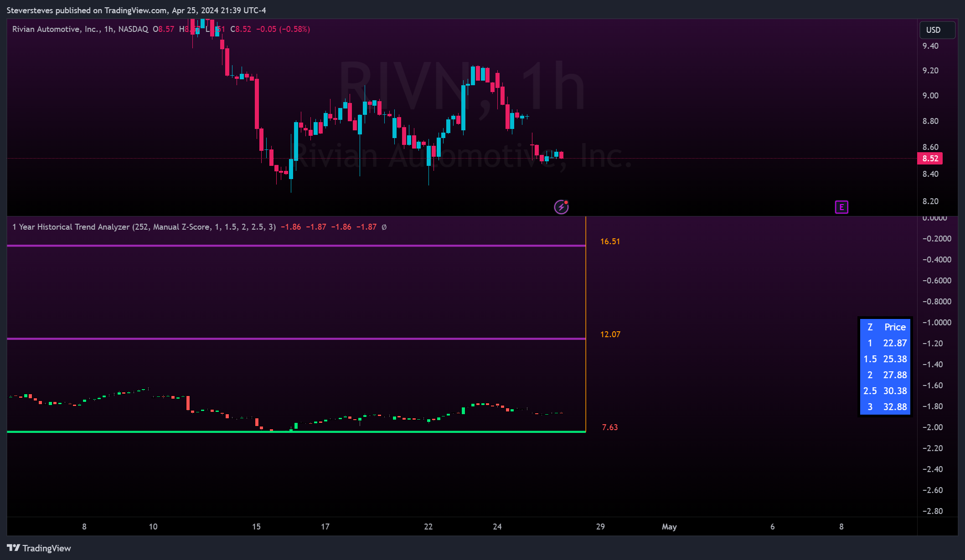
Task: Click the -2.00 indicator scale value
Action: [x=932, y=427]
